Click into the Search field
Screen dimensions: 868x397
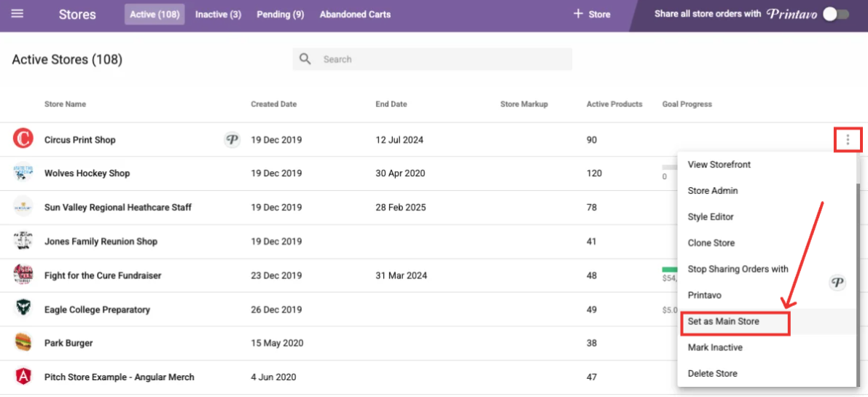pos(431,58)
